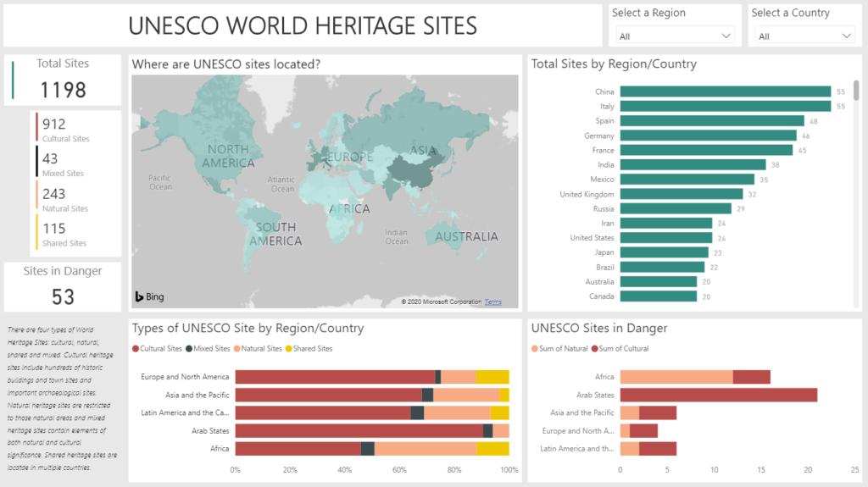868x487 pixels.
Task: Select the Brazil bar showing 22
Action: [662, 268]
